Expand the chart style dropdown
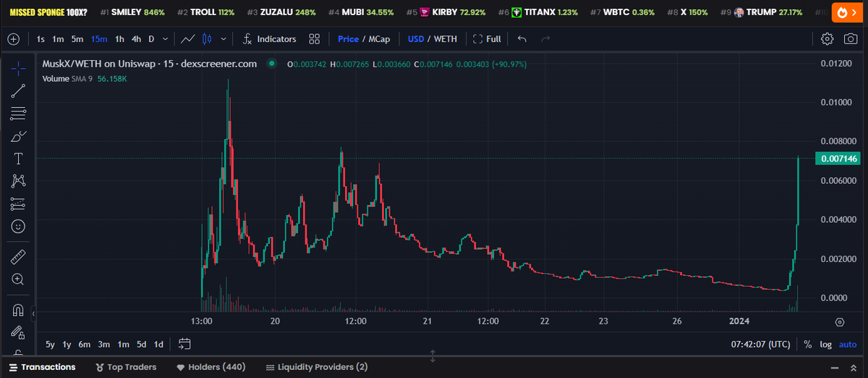Image resolution: width=868 pixels, height=378 pixels. (x=223, y=39)
